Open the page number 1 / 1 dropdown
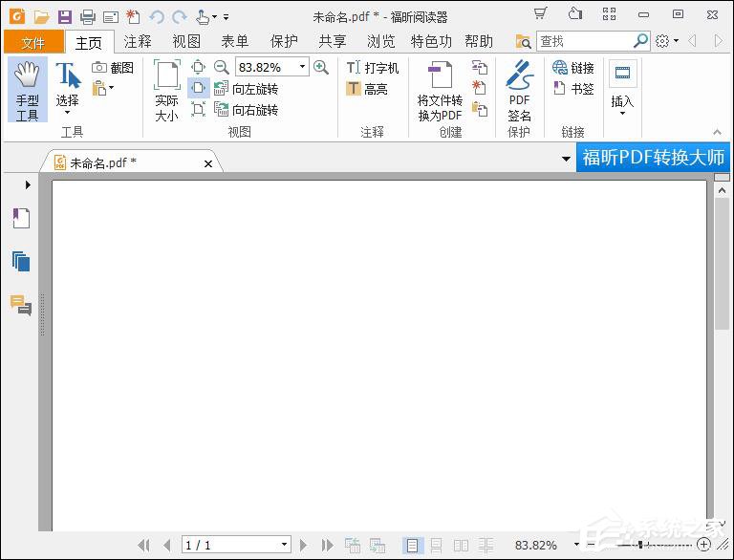Image resolution: width=734 pixels, height=560 pixels. pyautogui.click(x=284, y=546)
